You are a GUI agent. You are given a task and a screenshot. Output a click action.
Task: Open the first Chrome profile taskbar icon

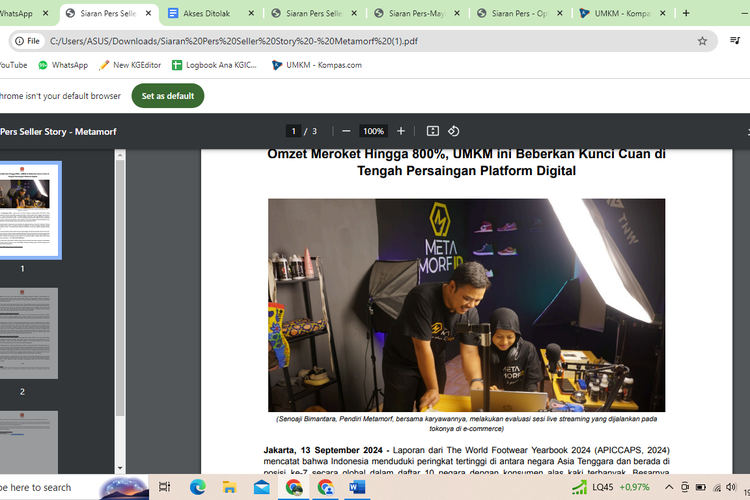pos(294,487)
